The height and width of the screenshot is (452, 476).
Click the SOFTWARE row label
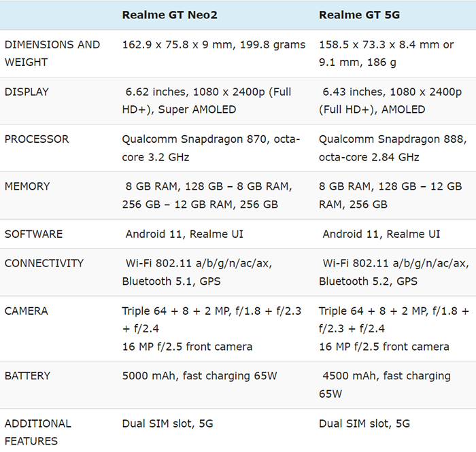[x=33, y=234]
